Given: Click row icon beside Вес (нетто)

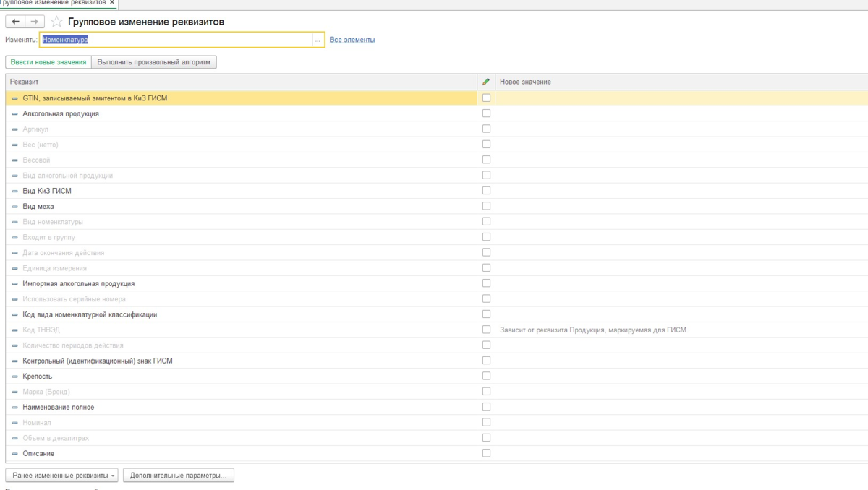Looking at the screenshot, I should tap(15, 145).
